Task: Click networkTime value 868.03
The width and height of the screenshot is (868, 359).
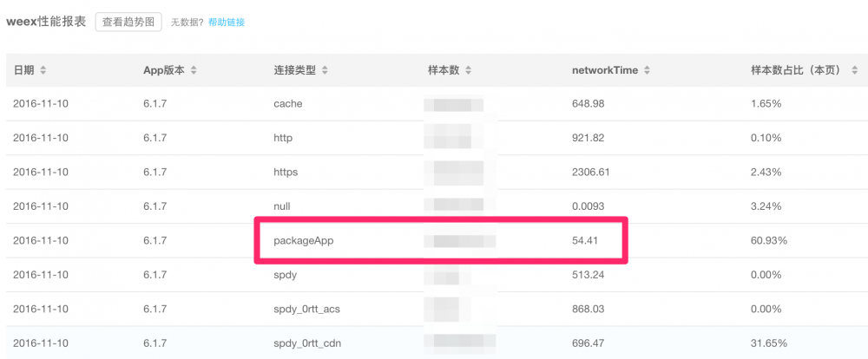Action: tap(588, 309)
